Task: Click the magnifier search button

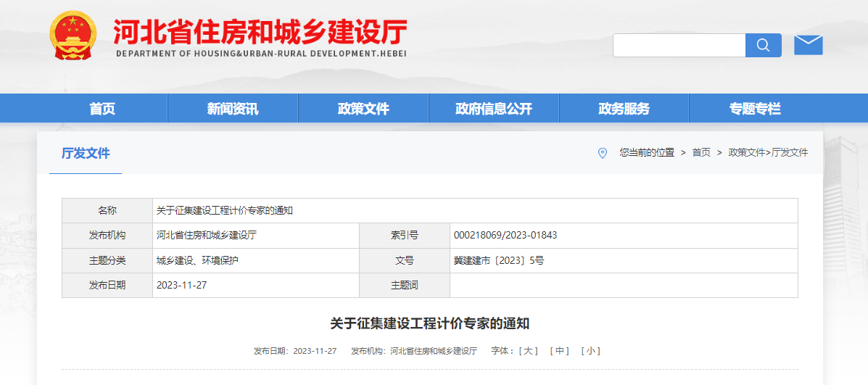Action: coord(764,46)
